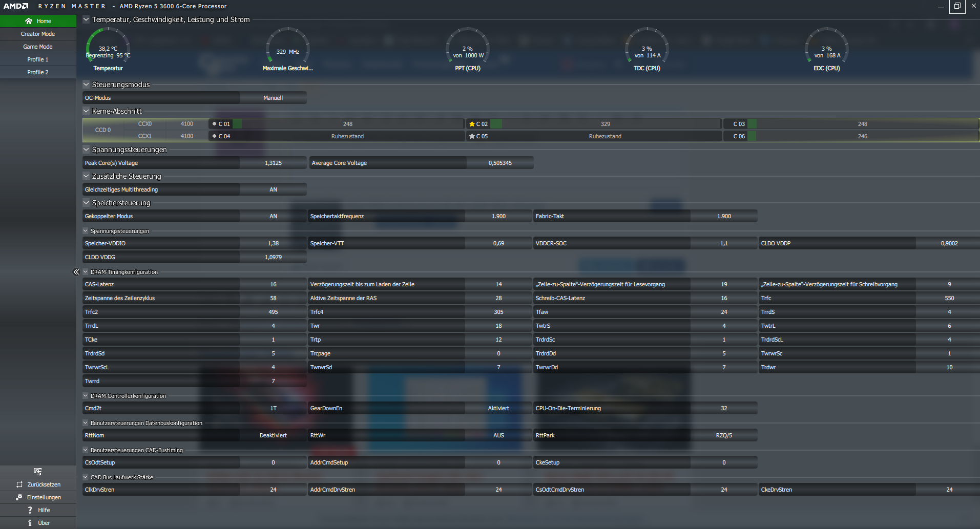Click the star icon on core C 02
Screen dimensions: 980x529
coord(472,124)
